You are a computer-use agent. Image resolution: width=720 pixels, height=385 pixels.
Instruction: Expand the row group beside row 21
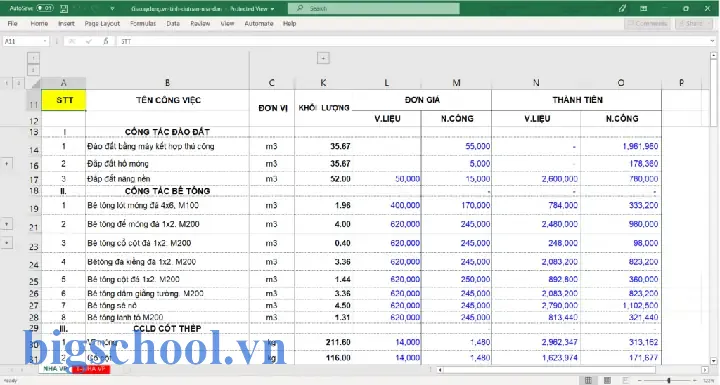[7, 224]
